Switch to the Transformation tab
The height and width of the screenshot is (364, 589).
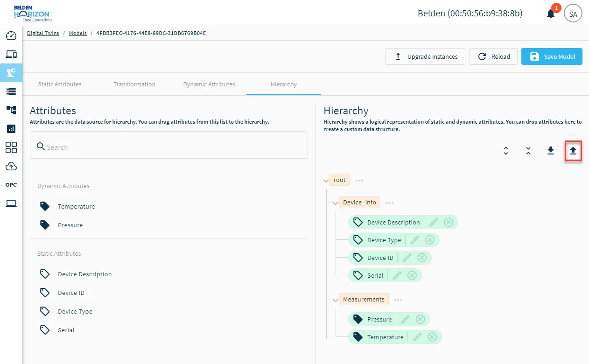pos(134,84)
